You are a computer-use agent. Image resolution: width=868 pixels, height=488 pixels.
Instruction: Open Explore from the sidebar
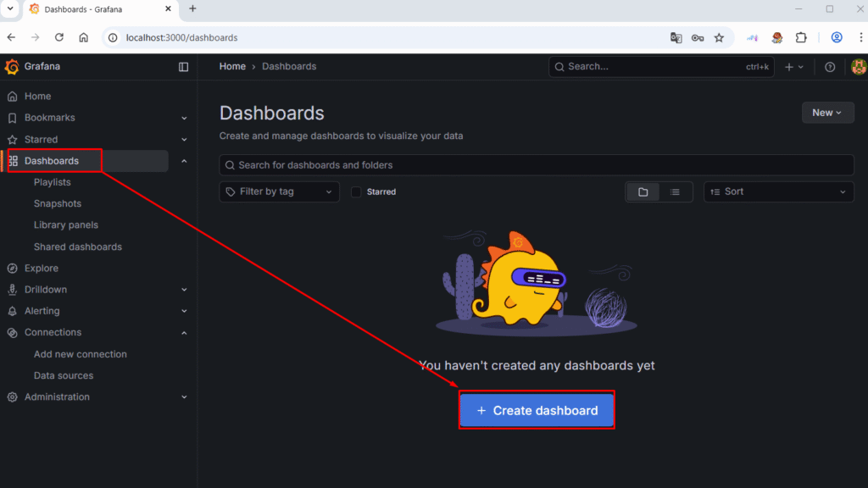click(42, 268)
